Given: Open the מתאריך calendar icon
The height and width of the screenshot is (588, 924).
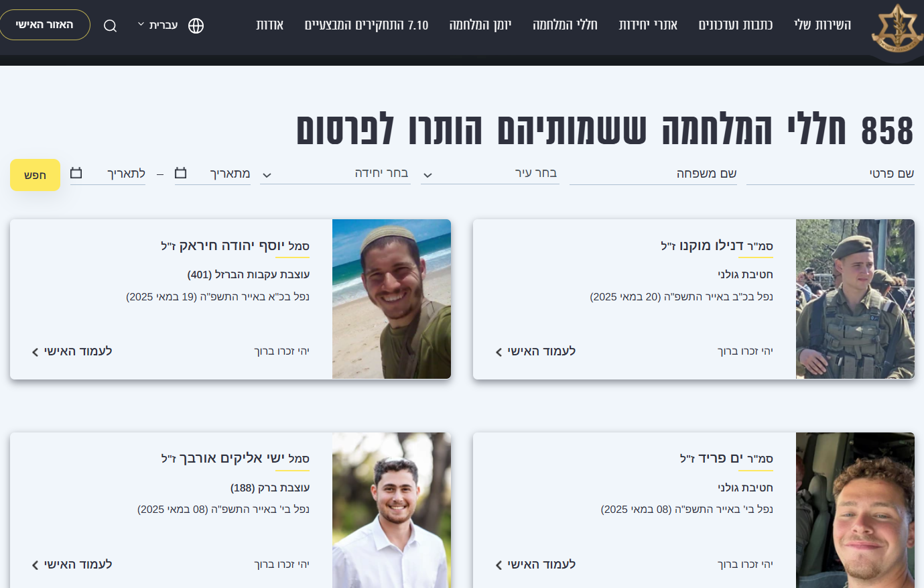Looking at the screenshot, I should 180,173.
